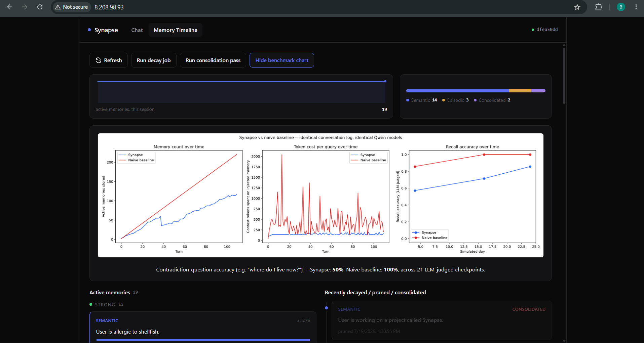
Task: Run the decay job
Action: [x=154, y=60]
